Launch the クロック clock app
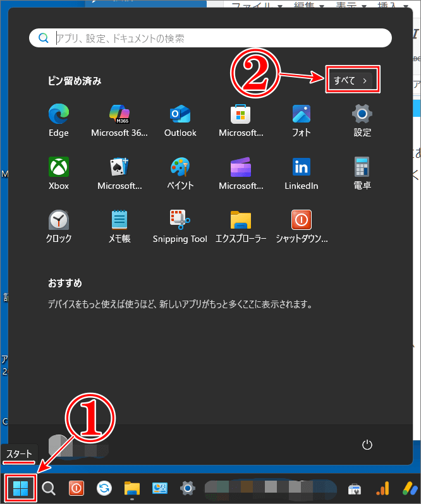The width and height of the screenshot is (421, 504). (x=59, y=227)
